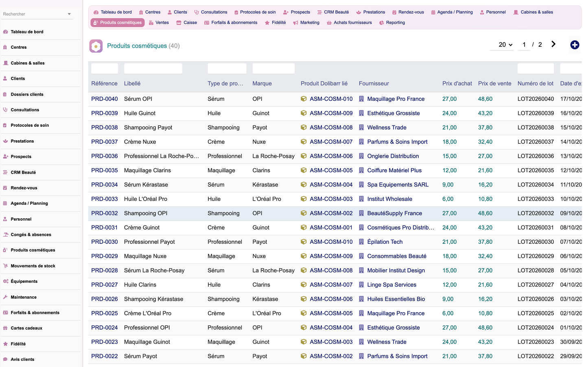Select the cell Professionnel La Roche-Po…
588x367 pixels.
pyautogui.click(x=162, y=156)
